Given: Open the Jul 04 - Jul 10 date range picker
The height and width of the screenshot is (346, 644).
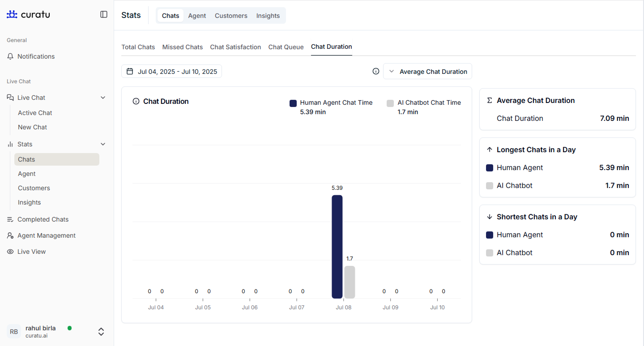Looking at the screenshot, I should point(171,71).
